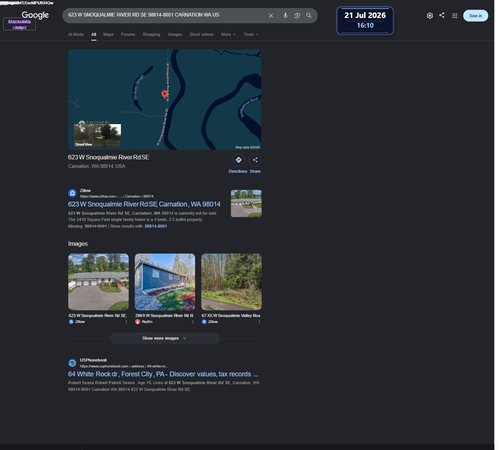500x450 pixels.
Task: Switch to the Forums tab
Action: click(x=128, y=34)
